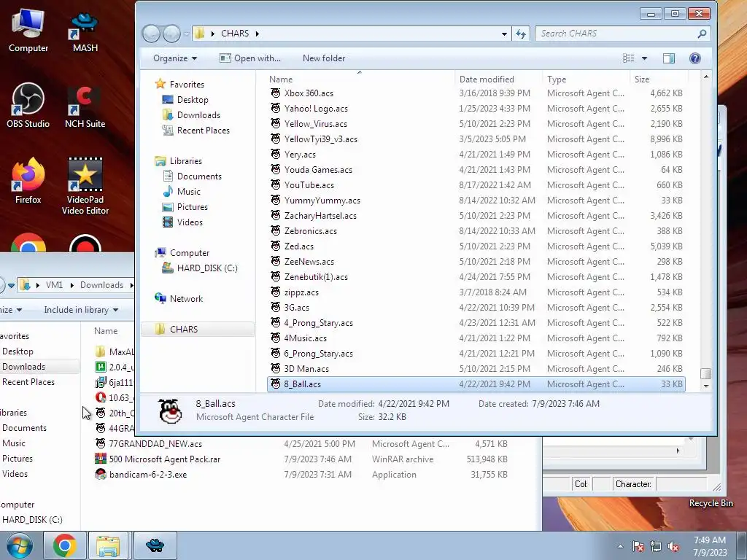This screenshot has height=560, width=747.
Task: Click the arrow before VM1 in Downloads path
Action: click(x=38, y=285)
